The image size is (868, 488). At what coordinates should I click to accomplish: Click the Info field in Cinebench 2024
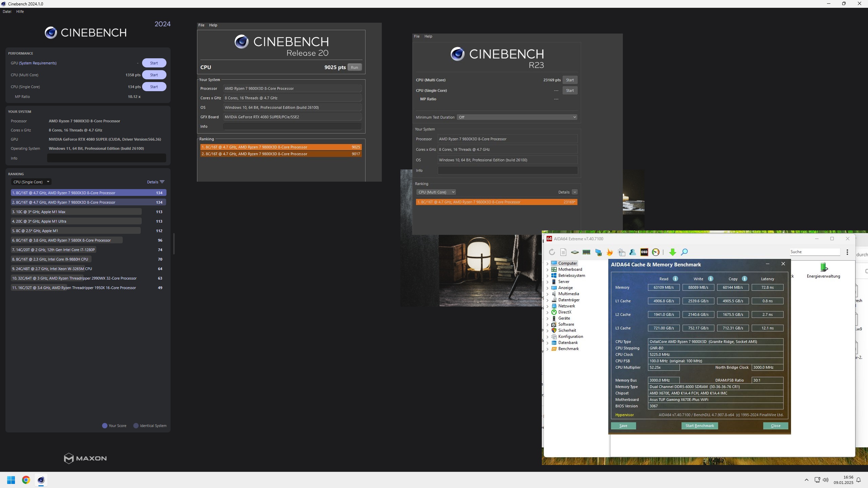tap(106, 158)
